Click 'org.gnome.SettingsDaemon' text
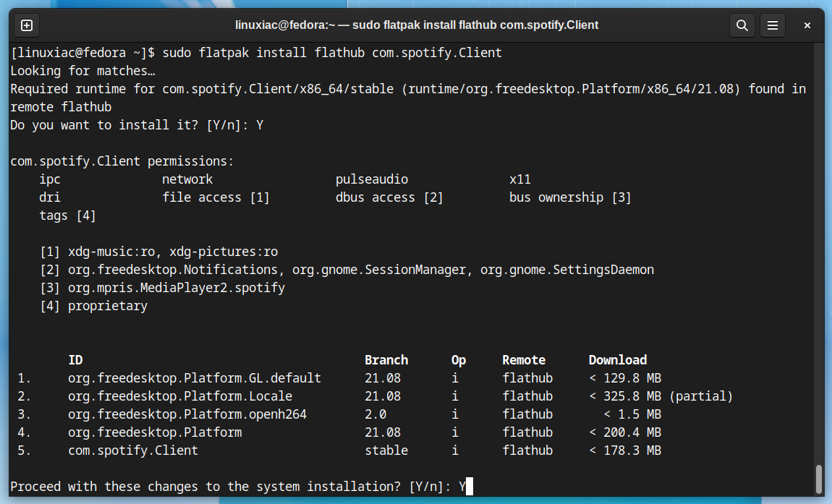 tap(567, 270)
